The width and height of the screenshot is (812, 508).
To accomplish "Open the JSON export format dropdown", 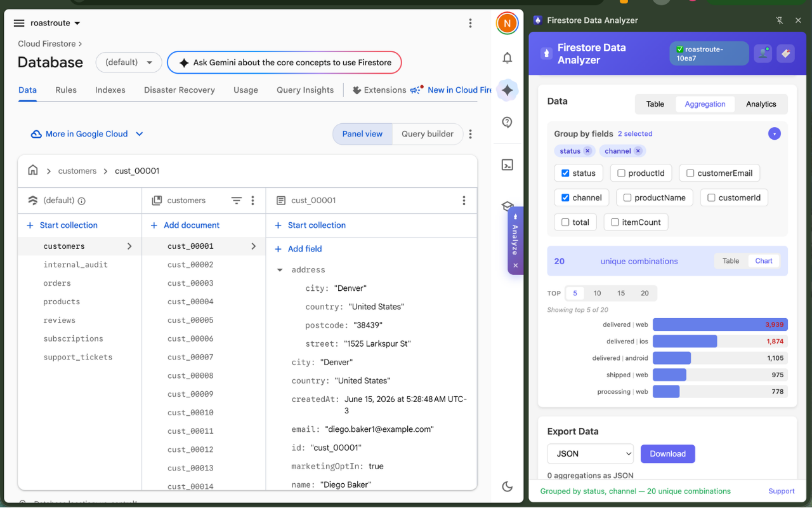I will point(591,454).
